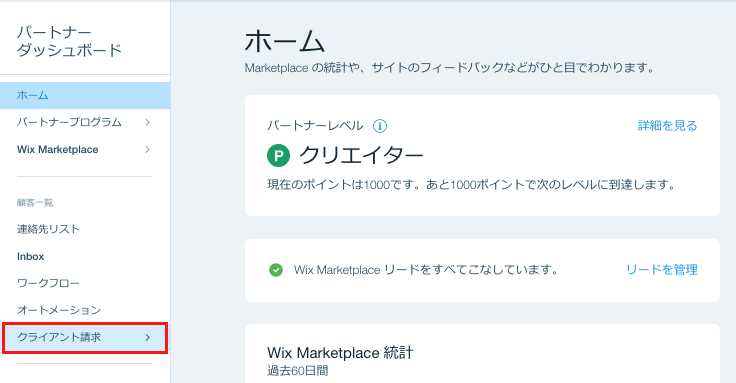The image size is (736, 383).
Task: Click the info icon beside パートナーレベル
Action: (x=380, y=126)
